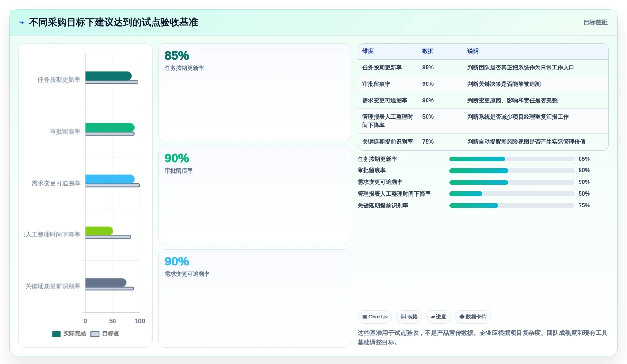Click the footnote text about 试点验收
627x364 pixels.
482,338
